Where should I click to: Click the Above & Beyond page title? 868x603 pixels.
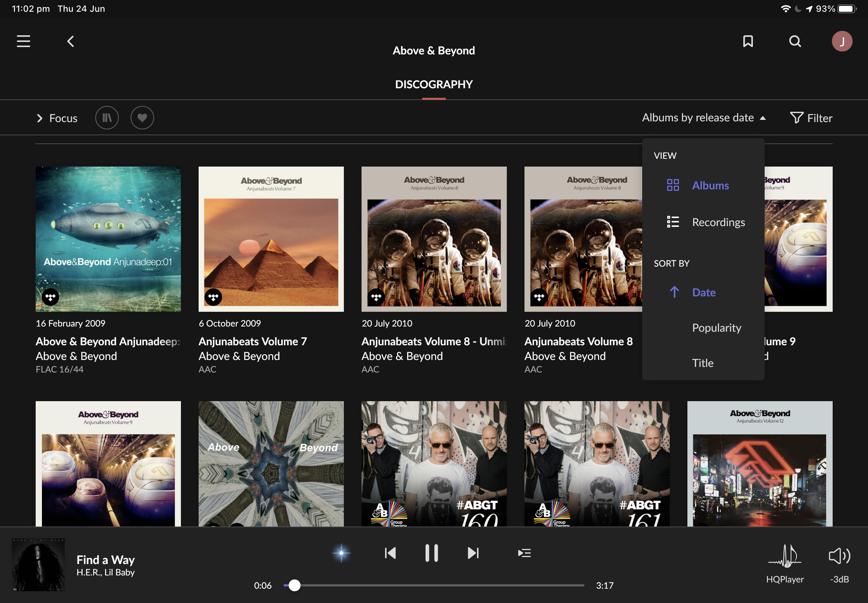434,51
